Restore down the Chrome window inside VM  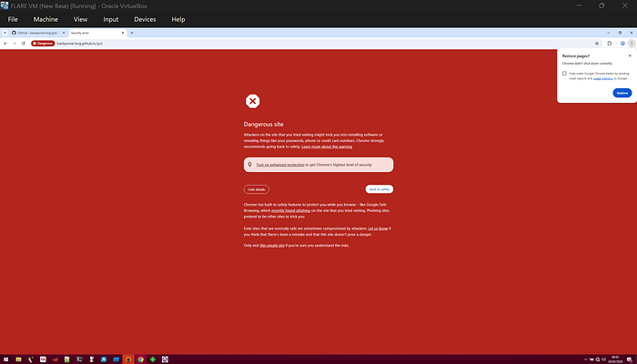point(620,33)
